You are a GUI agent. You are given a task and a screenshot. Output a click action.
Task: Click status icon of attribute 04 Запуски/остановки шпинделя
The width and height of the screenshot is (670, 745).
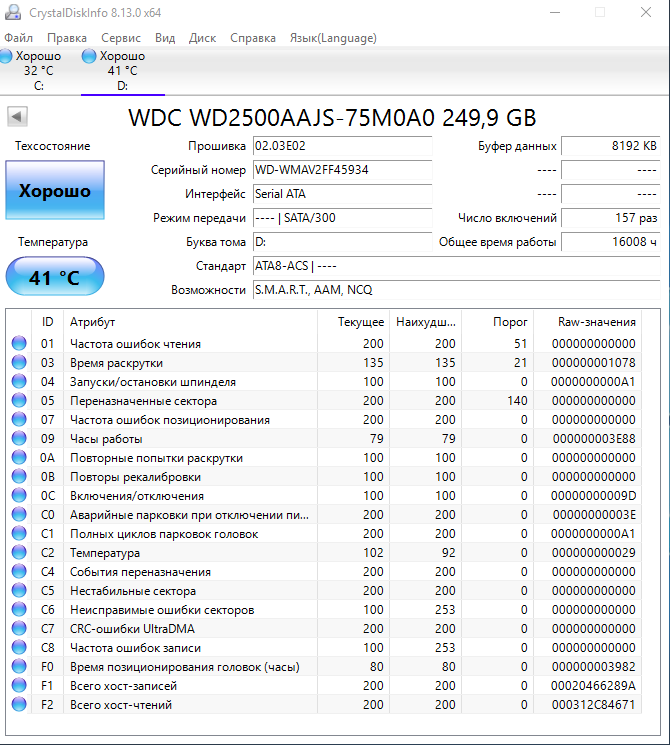click(x=19, y=381)
